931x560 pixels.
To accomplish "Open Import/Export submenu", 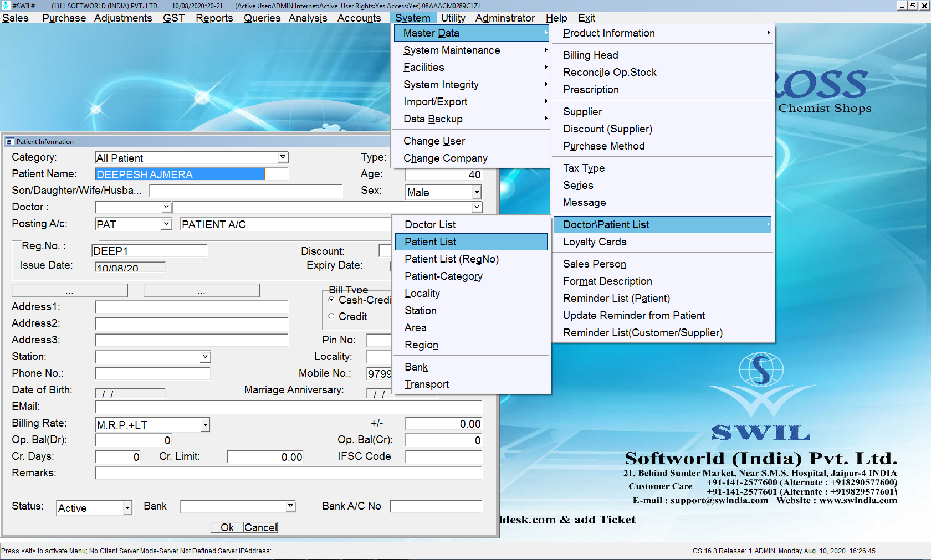I will coord(471,101).
